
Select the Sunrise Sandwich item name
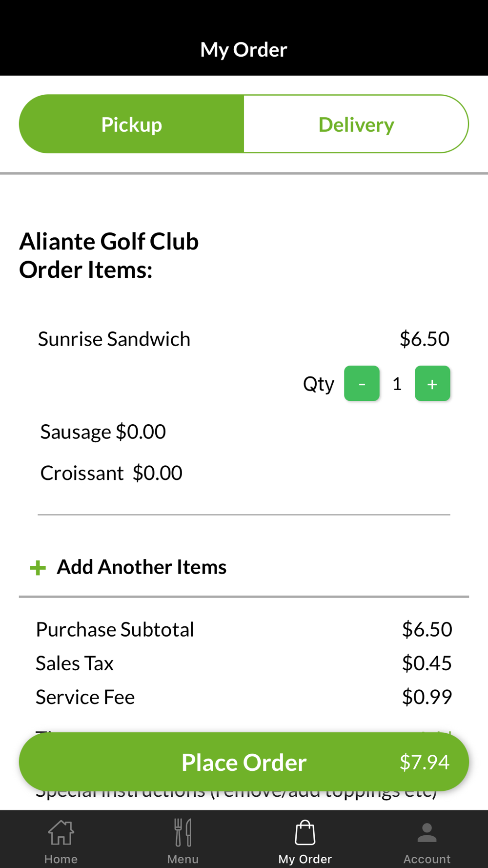click(114, 339)
